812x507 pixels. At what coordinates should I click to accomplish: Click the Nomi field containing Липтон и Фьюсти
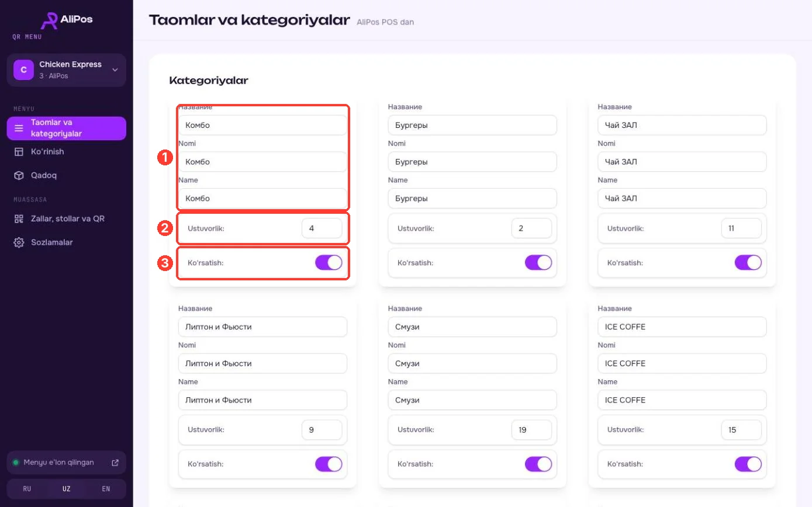pos(262,363)
